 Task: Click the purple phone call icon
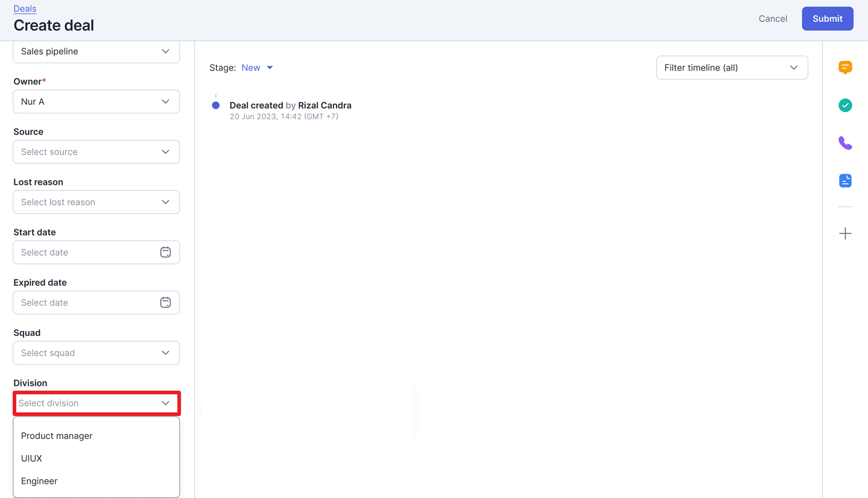[845, 143]
